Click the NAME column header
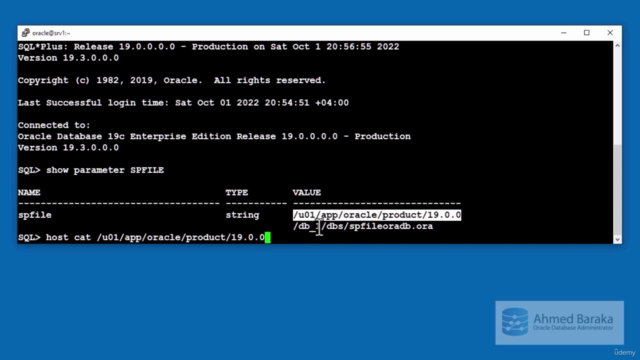The image size is (640, 360). pos(29,192)
